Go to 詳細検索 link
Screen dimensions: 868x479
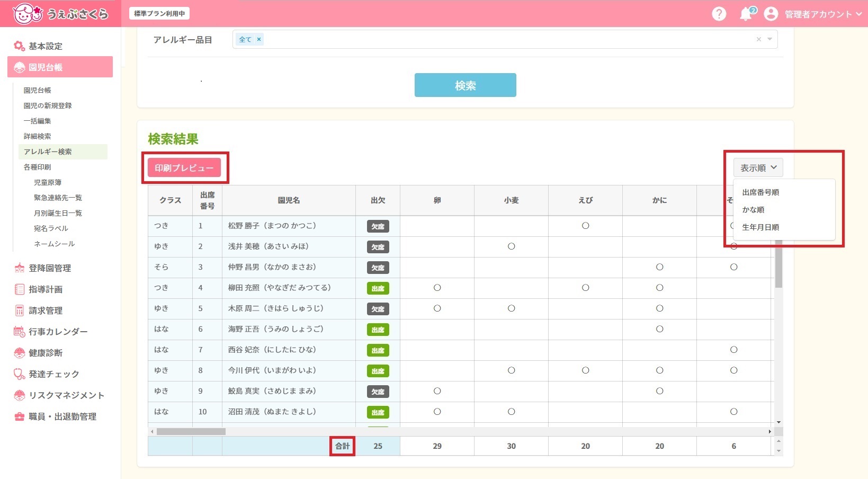[x=37, y=136]
